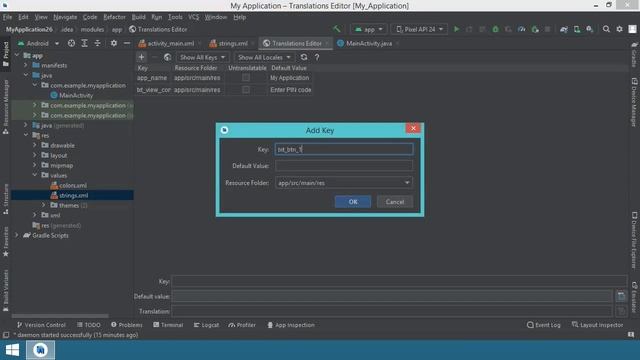Switch to activity_main.xml tab
Screen dimensions: 640x360
tap(170, 43)
